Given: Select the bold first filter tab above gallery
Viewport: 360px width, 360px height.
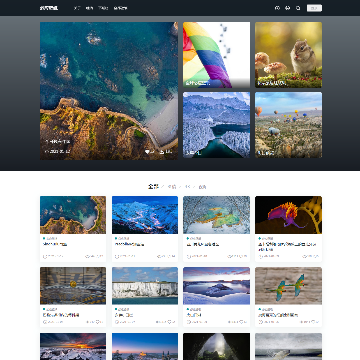Looking at the screenshot, I should point(153,187).
